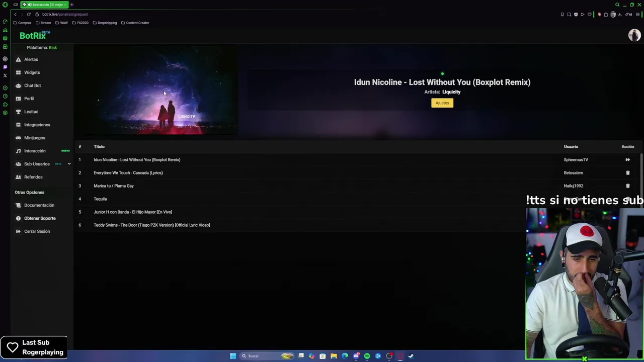Delete Everytime We Touch from the queue
Viewport: 644px width, 362px height.
[627, 173]
